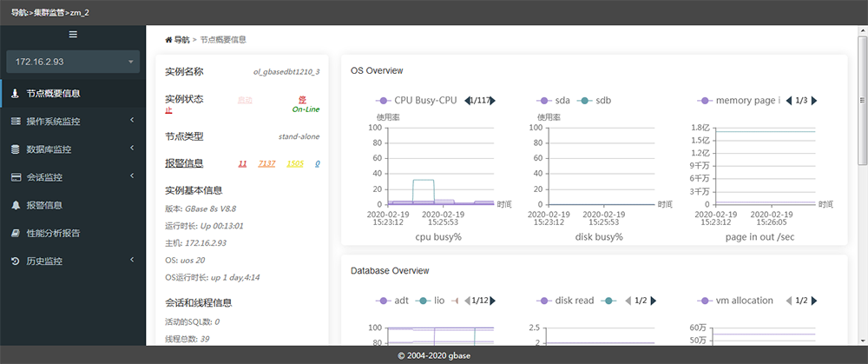Go to previous CPU legend page
Image resolution: width=868 pixels, height=364 pixels.
click(467, 101)
